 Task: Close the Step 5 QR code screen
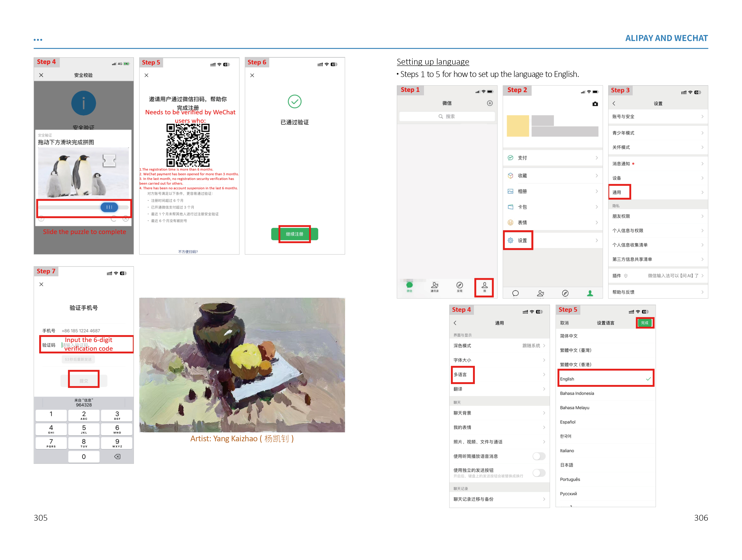click(146, 75)
